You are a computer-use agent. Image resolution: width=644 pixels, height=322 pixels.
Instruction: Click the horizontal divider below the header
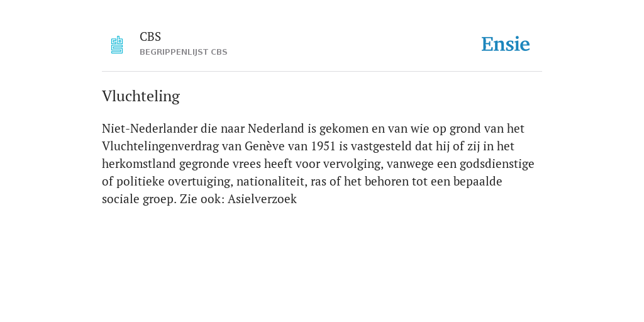(322, 72)
